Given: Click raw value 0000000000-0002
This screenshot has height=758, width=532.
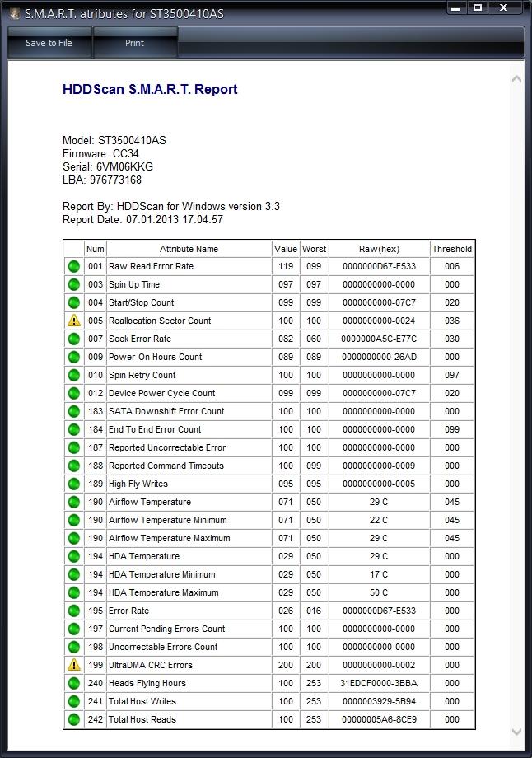Looking at the screenshot, I should [379, 665].
